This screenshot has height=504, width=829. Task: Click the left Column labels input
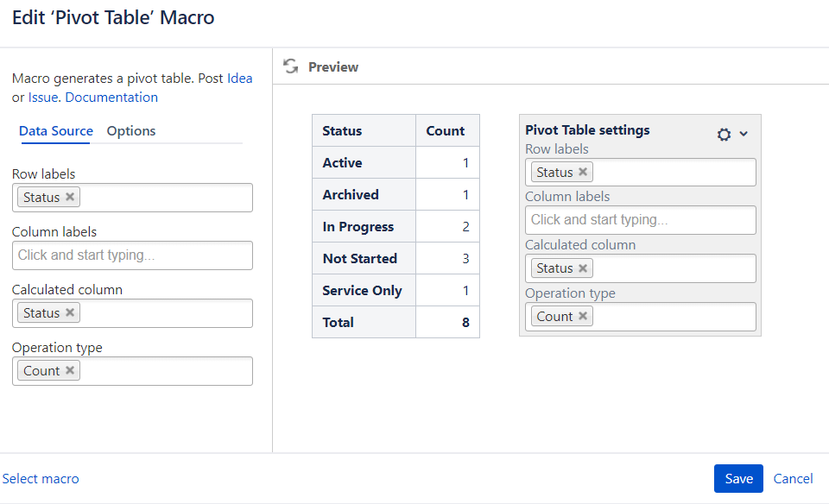(x=132, y=255)
